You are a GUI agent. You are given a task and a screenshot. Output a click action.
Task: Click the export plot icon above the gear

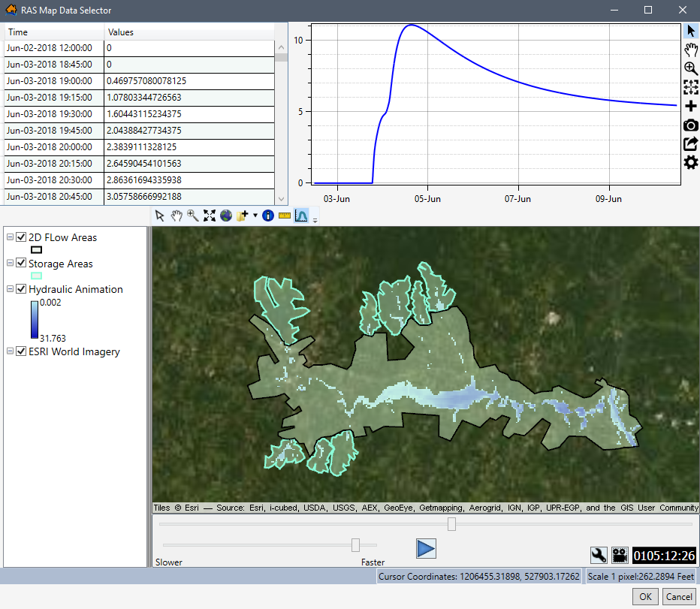(690, 143)
